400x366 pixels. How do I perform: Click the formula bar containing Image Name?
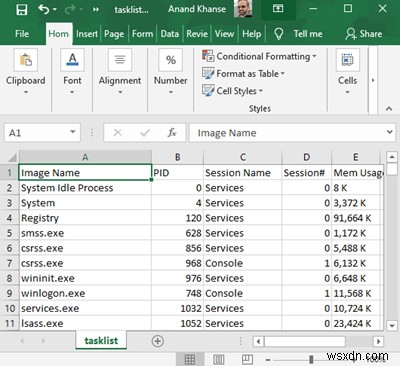point(286,133)
